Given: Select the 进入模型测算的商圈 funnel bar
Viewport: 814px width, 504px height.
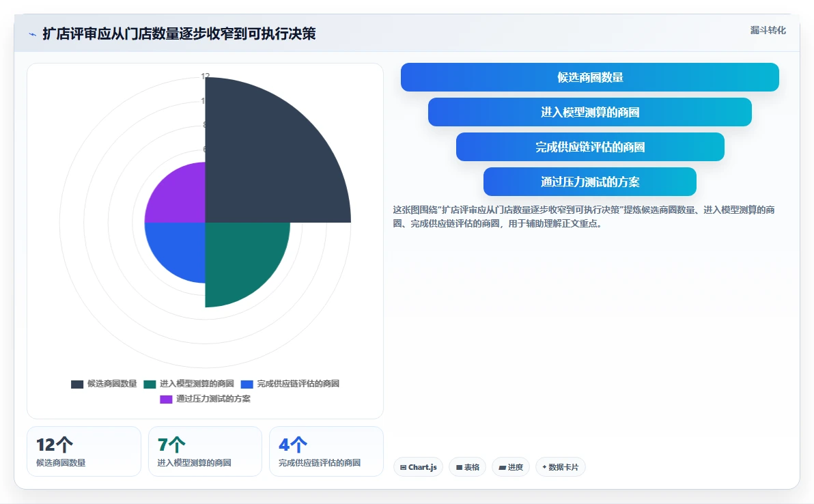Looking at the screenshot, I should pyautogui.click(x=590, y=112).
